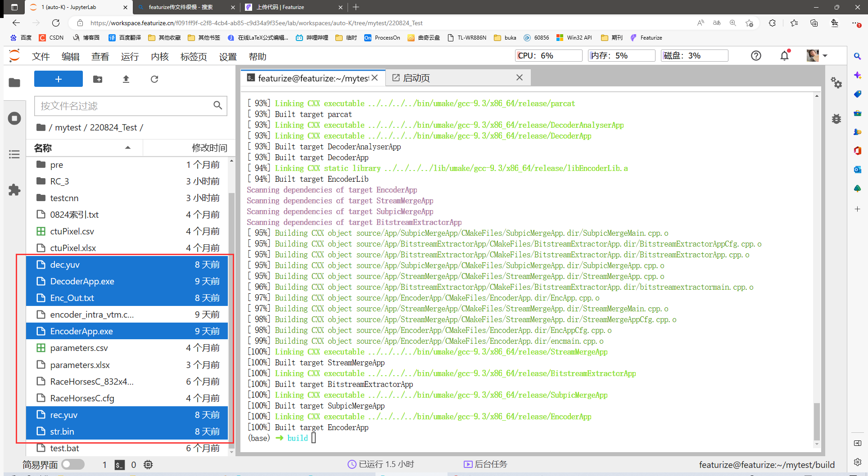This screenshot has width=868, height=476.
Task: Click the 已运行 1.5 小时 status item
Action: (381, 464)
